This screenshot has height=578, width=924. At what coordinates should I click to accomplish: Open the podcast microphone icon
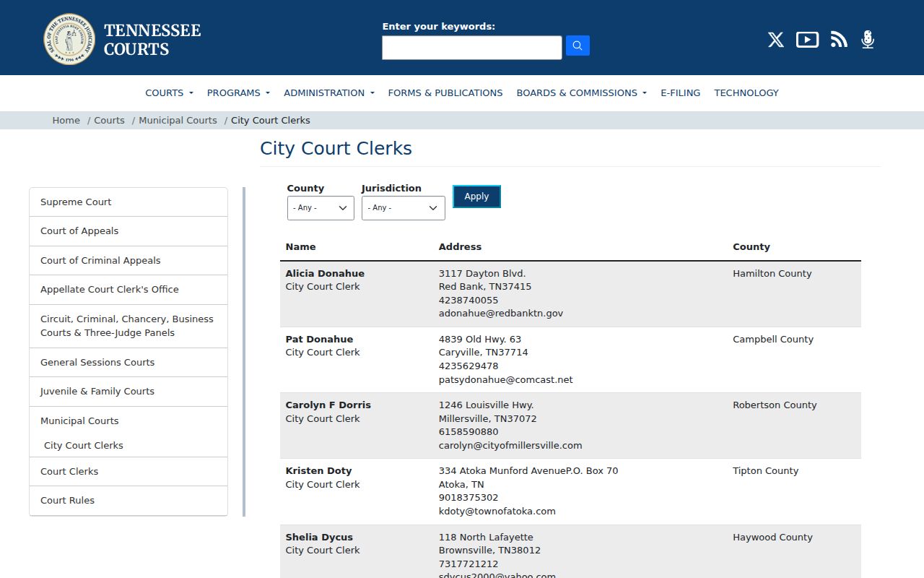(x=868, y=40)
